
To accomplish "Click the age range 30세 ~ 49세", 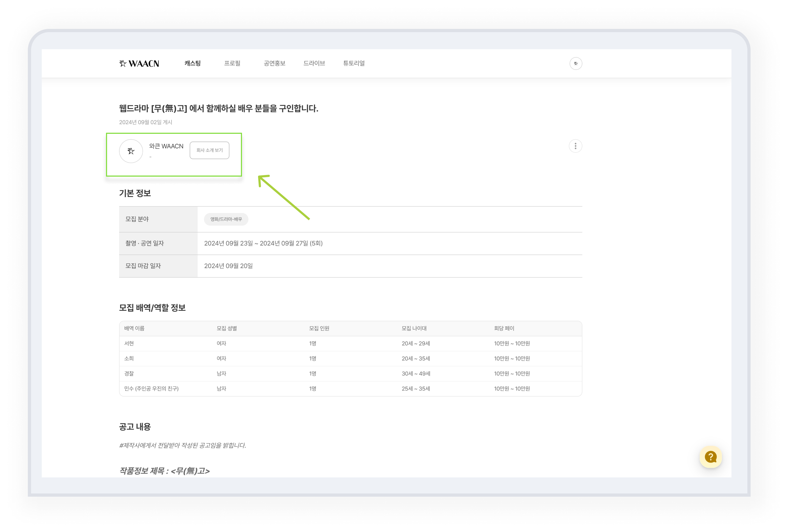I will pos(416,374).
